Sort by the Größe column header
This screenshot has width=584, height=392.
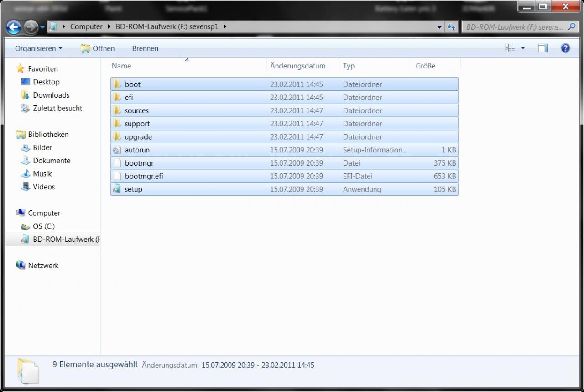click(437, 66)
